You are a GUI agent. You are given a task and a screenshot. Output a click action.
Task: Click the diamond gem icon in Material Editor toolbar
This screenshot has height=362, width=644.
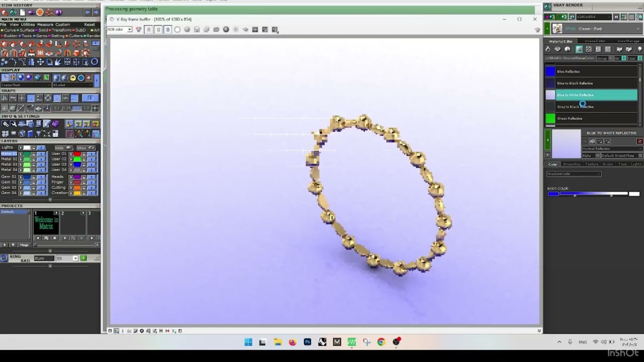click(557, 49)
